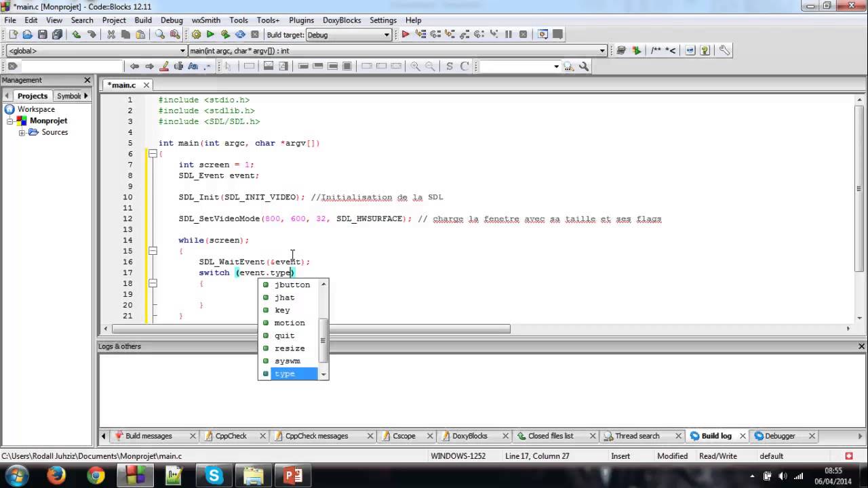The width and height of the screenshot is (868, 488).
Task: Open the File menu
Action: tap(10, 20)
